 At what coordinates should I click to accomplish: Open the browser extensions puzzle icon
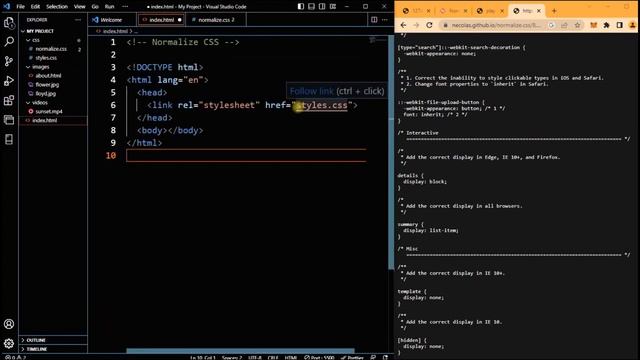click(607, 25)
